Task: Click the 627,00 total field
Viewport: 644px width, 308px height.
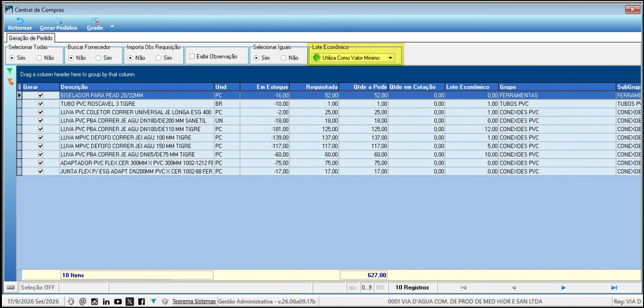Action: pos(364,275)
